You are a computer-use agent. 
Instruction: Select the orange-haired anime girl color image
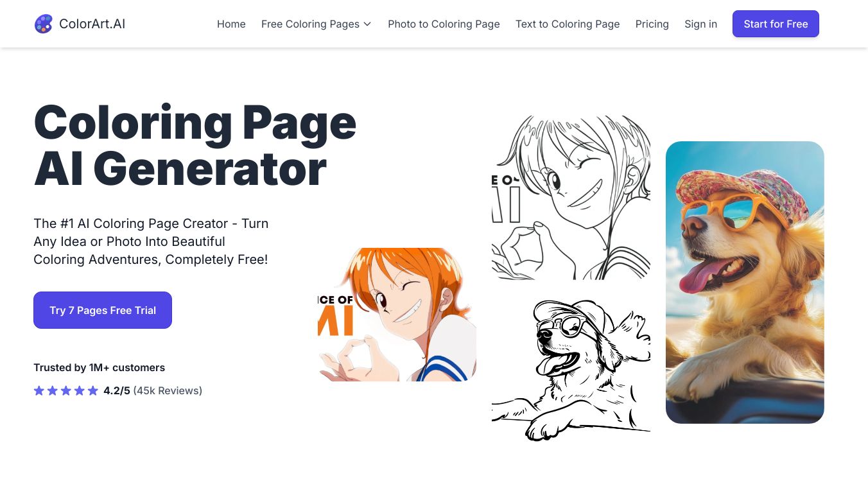tap(397, 315)
